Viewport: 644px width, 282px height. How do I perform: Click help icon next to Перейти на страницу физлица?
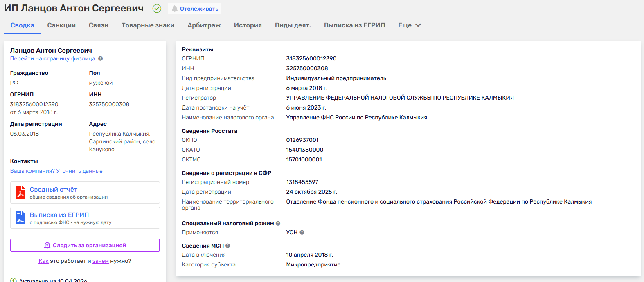[x=101, y=59]
